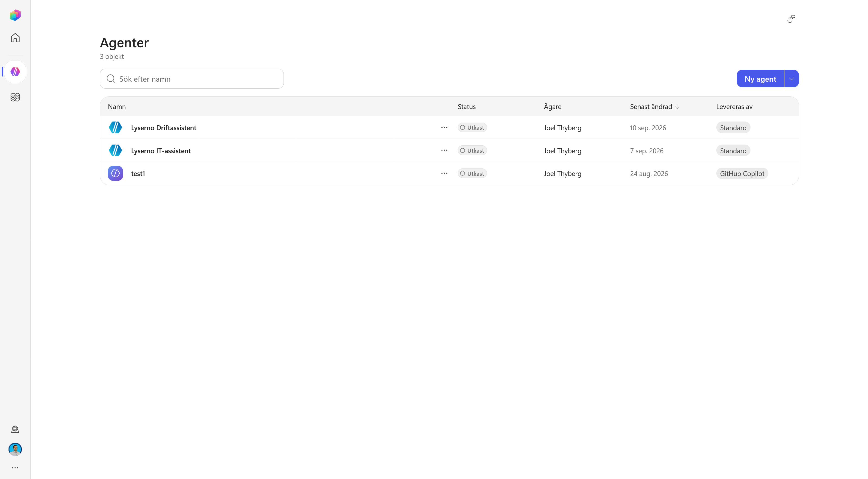Click the test1 agent icon
868x479 pixels.
pyautogui.click(x=115, y=173)
